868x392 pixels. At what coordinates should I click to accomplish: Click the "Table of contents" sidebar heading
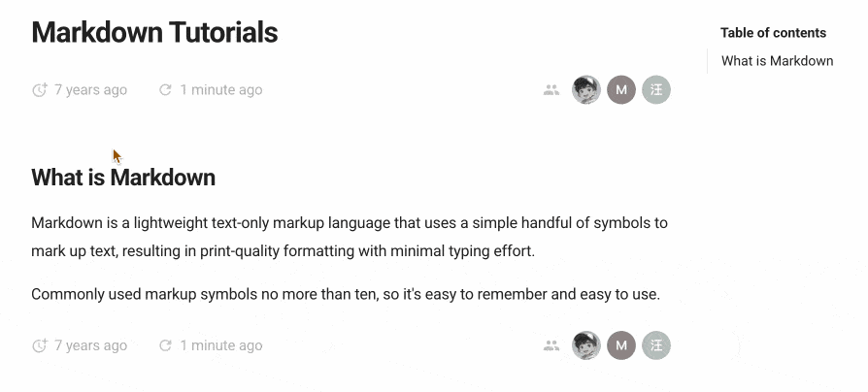click(x=773, y=33)
